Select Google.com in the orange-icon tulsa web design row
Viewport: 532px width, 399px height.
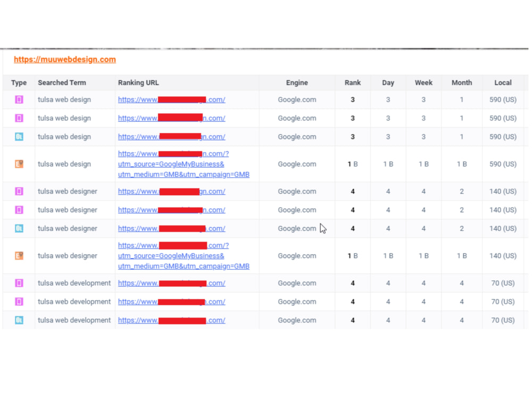297,164
